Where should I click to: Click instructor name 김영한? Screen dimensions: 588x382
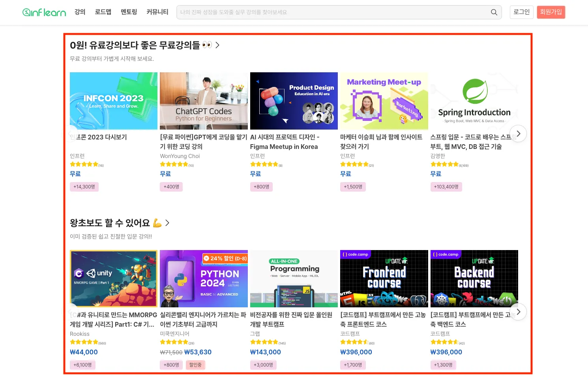point(438,156)
